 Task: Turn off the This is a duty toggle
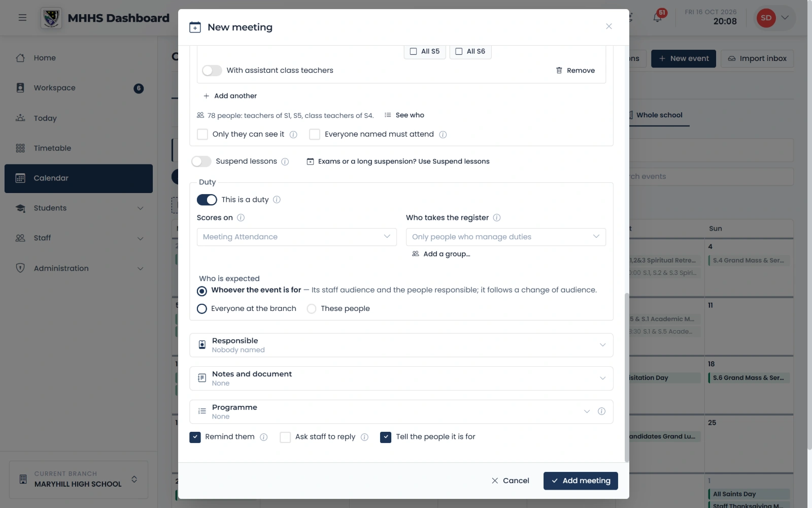coord(207,200)
